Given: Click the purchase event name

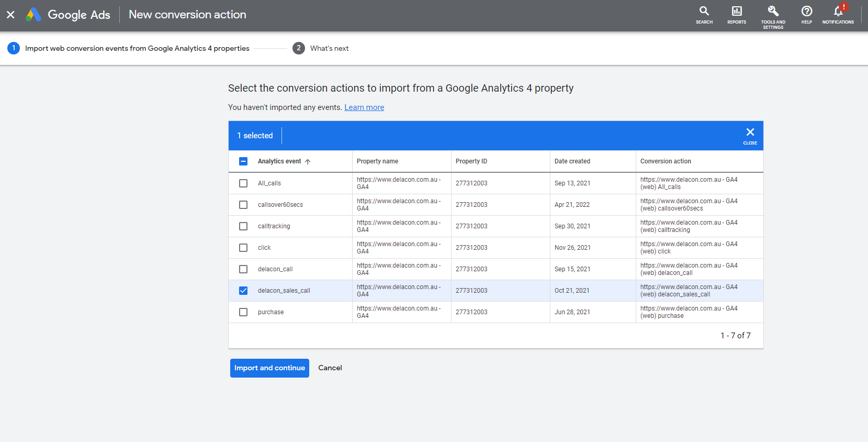Looking at the screenshot, I should tap(270, 312).
